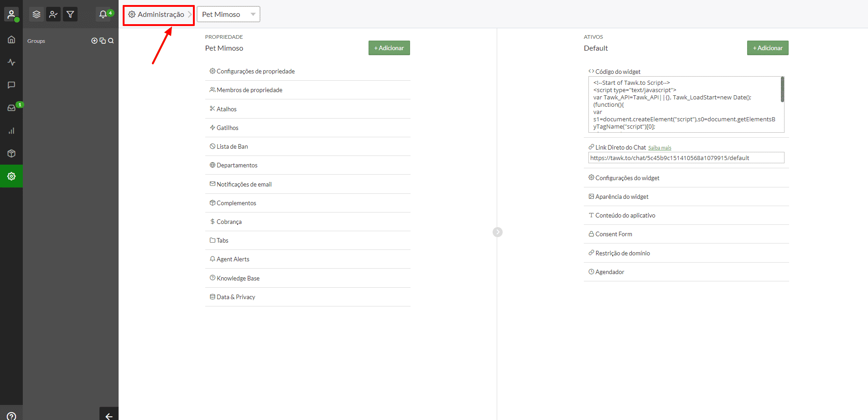Click the filter funnel icon in top bar
The image size is (868, 420).
pyautogui.click(x=70, y=14)
